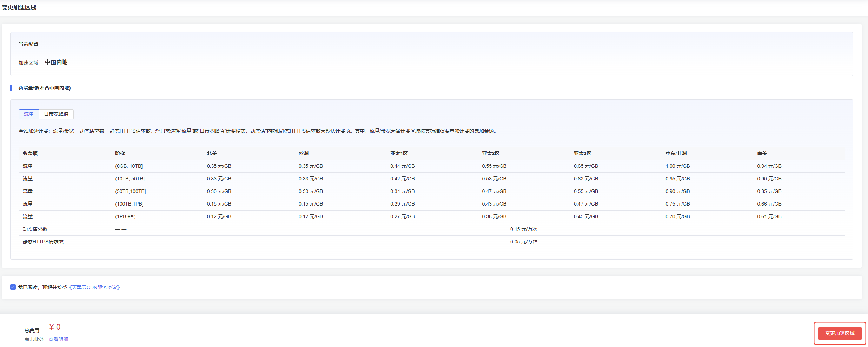Viewport: 868px width, 347px height.
Task: Click the 静态HTTPS请求数 pricing row
Action: click(x=43, y=242)
